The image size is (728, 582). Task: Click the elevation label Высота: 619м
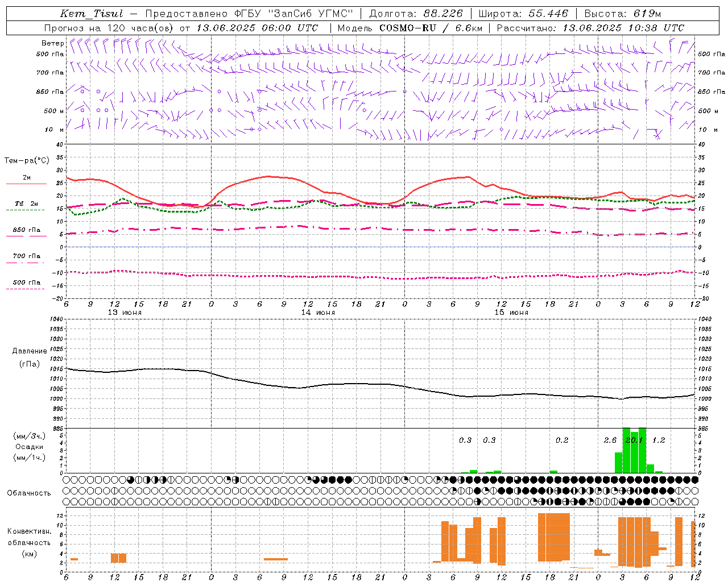(x=622, y=14)
